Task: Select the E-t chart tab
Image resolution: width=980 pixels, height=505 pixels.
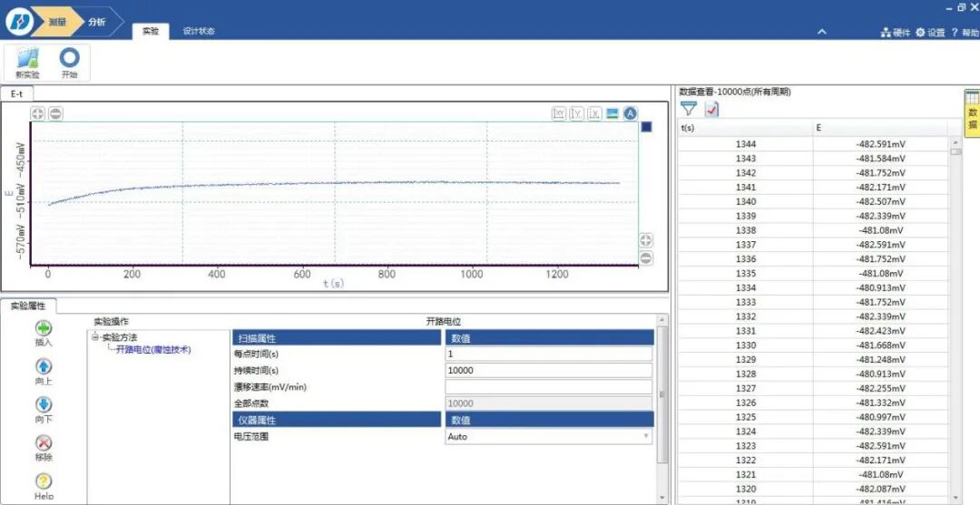Action: pos(17,93)
